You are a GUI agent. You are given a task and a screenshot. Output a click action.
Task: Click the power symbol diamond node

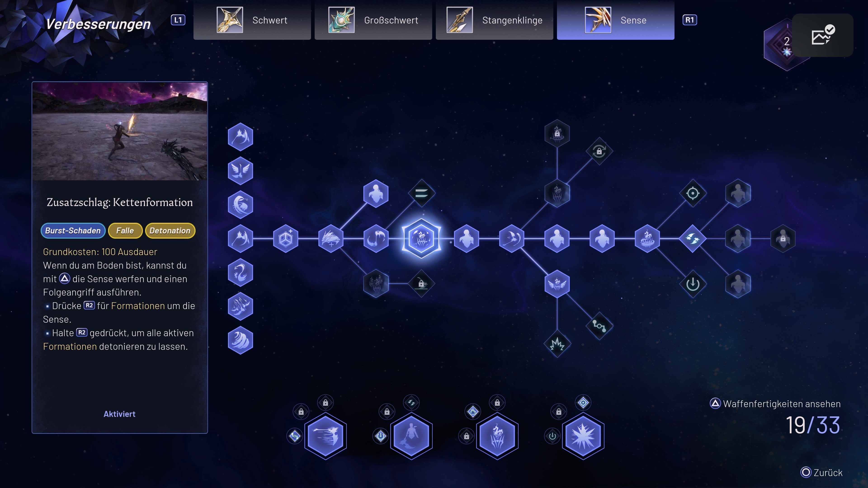coord(692,284)
